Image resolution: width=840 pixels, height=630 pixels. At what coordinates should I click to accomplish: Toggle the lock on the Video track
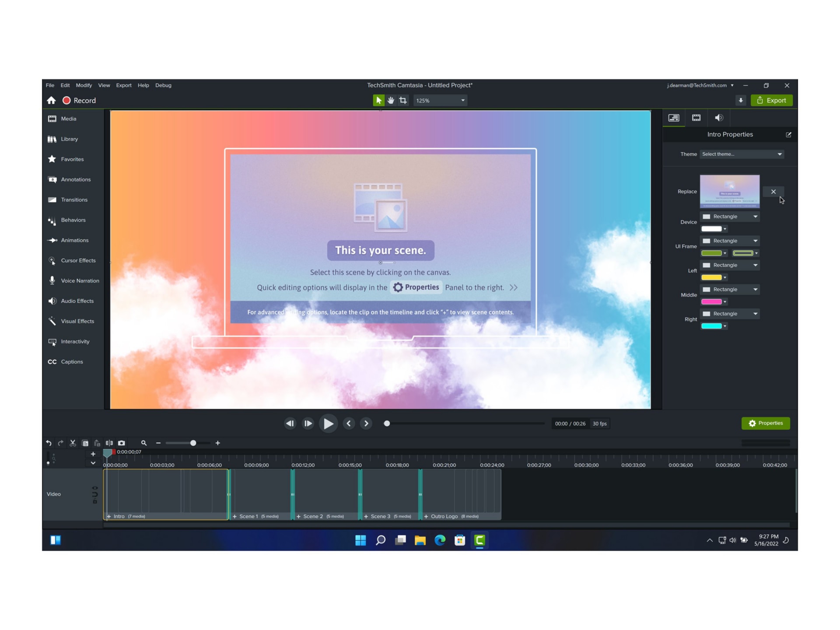(94, 502)
